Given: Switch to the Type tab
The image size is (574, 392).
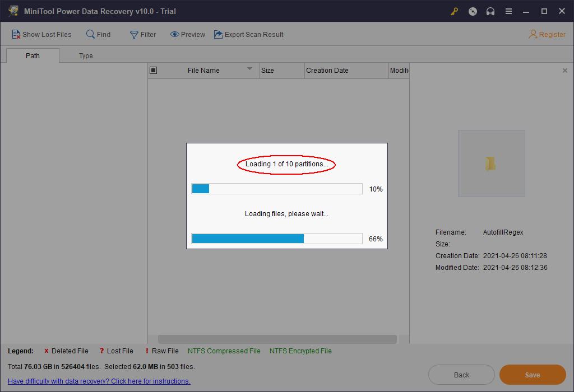Looking at the screenshot, I should click(x=86, y=55).
